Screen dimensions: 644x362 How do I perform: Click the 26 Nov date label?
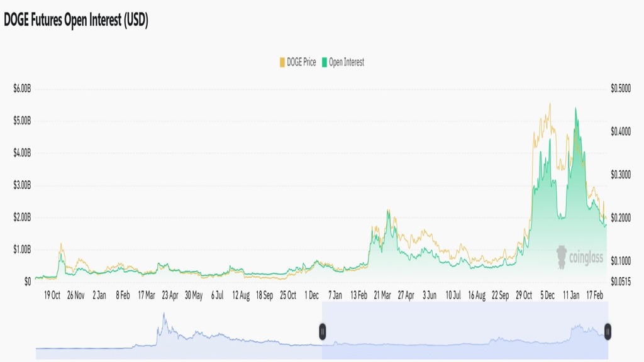75,295
